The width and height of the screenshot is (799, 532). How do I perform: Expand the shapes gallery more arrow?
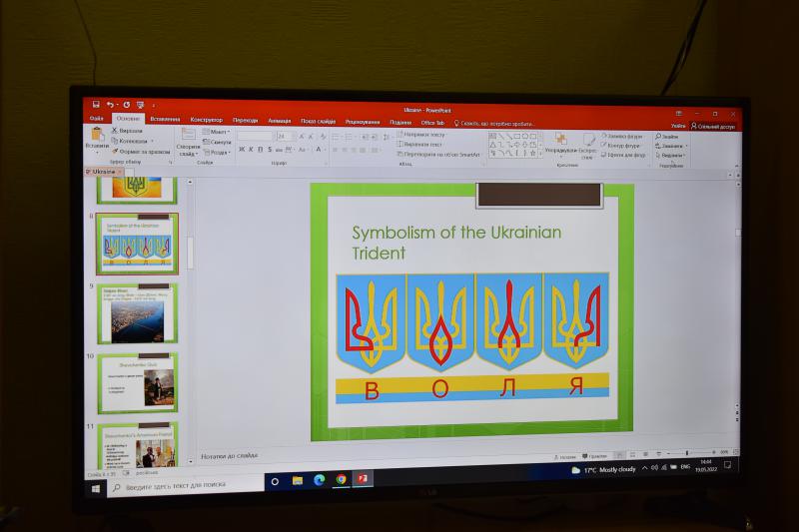(540, 154)
